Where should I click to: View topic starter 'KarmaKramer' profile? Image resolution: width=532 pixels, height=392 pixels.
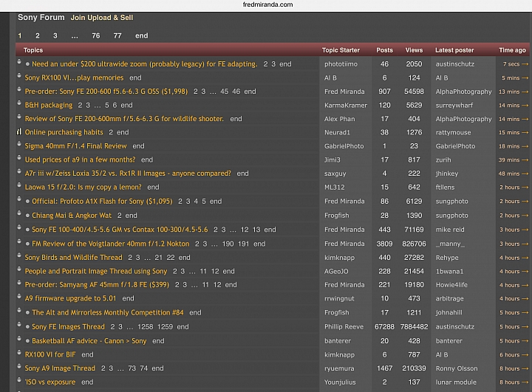tap(346, 106)
